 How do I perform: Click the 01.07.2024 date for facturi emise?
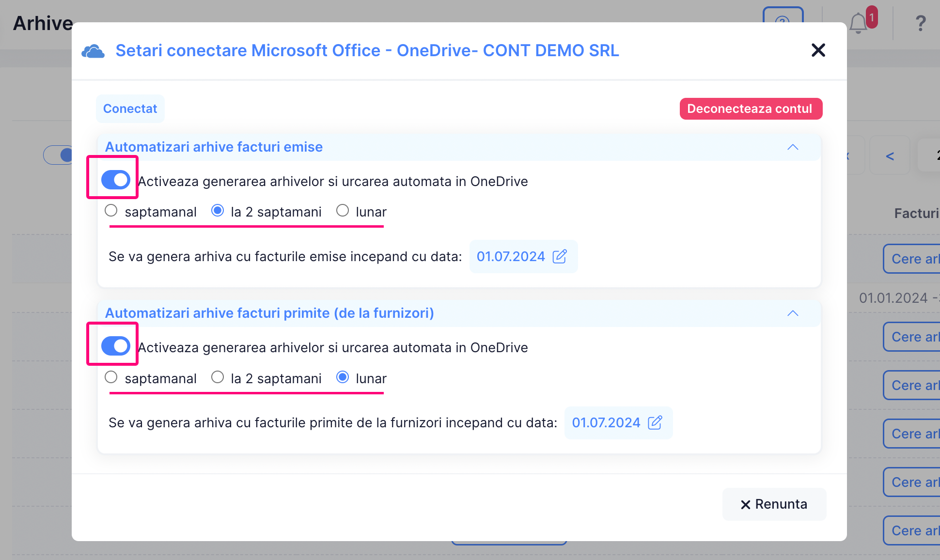click(x=511, y=256)
